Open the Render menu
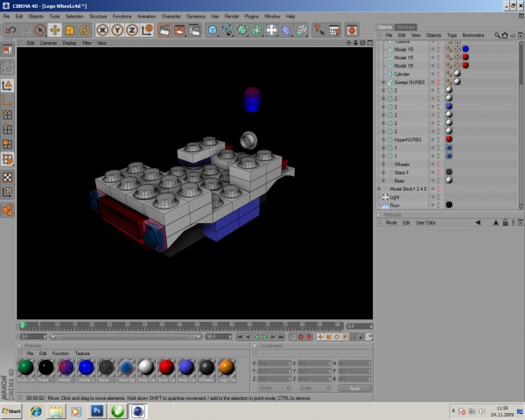 [232, 16]
